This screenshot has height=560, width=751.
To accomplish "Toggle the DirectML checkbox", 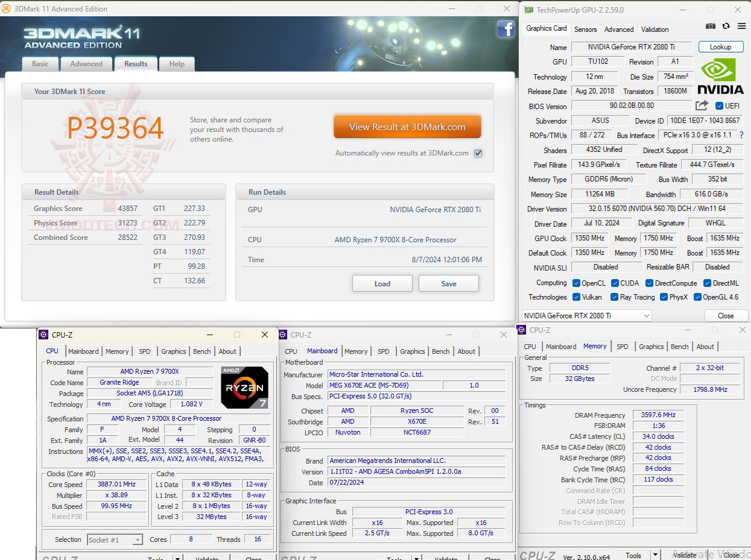I will 708,283.
